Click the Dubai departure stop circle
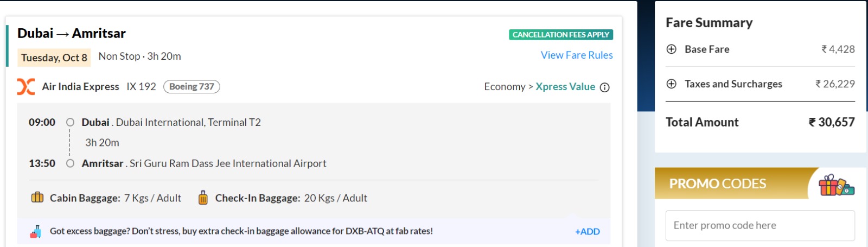 point(70,123)
